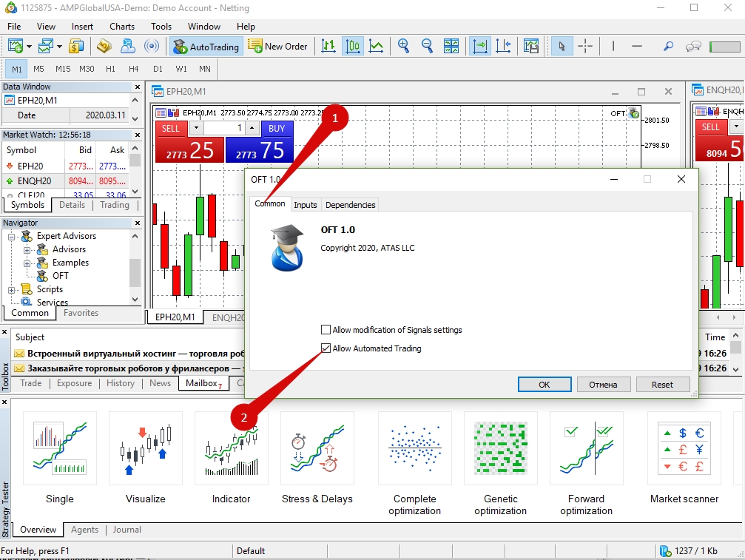Click the New Order toolbar button
Screen dimensions: 745x560
(x=277, y=47)
